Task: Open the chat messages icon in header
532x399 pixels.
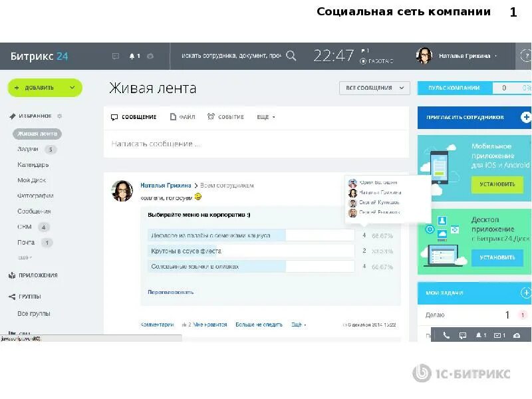Action: (x=116, y=56)
